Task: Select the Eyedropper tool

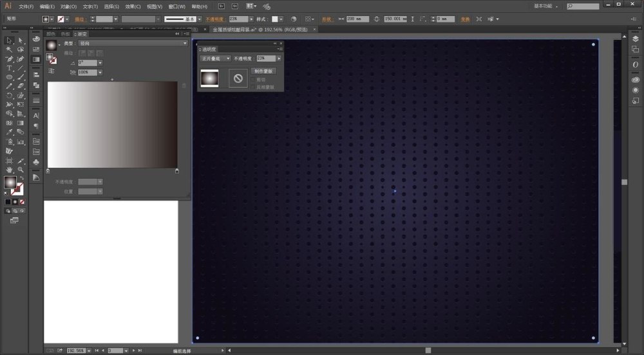Action: (x=10, y=132)
